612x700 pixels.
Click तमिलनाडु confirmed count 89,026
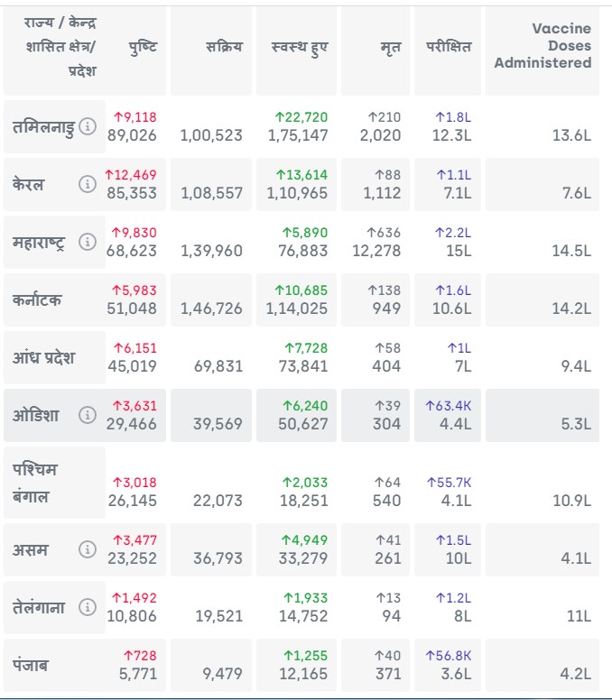click(132, 135)
